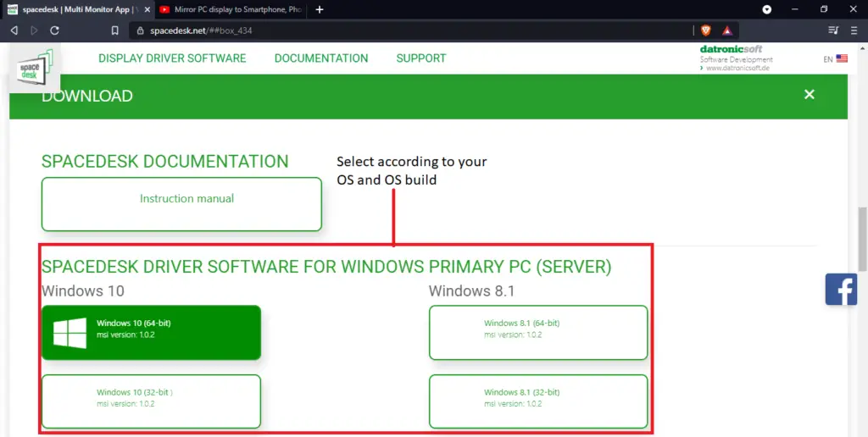Screen dimensions: 868x437
Task: Click the address bar with spacedesk.net URL
Action: coord(409,30)
